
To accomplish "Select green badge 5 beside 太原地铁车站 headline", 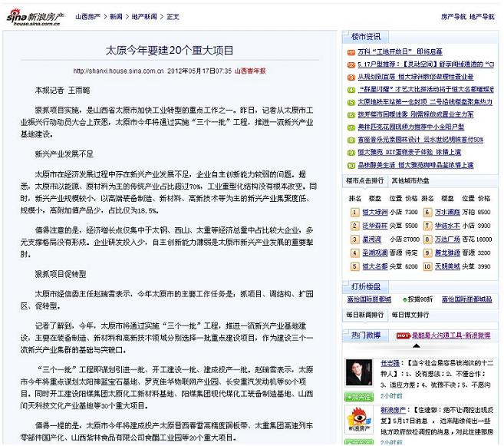I will pos(351,103).
